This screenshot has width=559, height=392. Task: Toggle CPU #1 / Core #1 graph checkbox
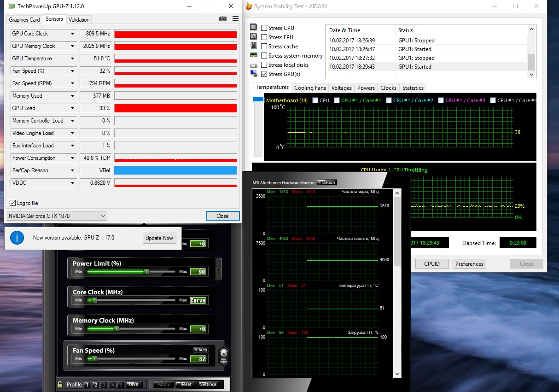(x=337, y=100)
